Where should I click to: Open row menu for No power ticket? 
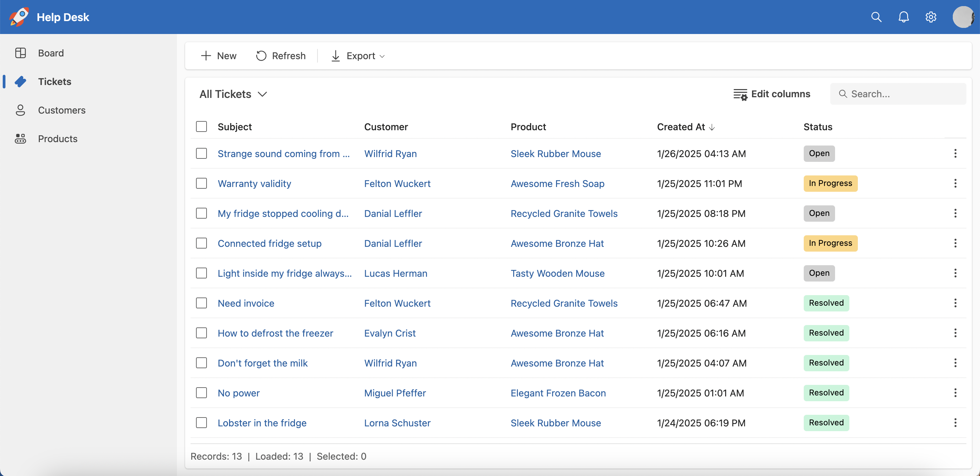[x=955, y=393]
